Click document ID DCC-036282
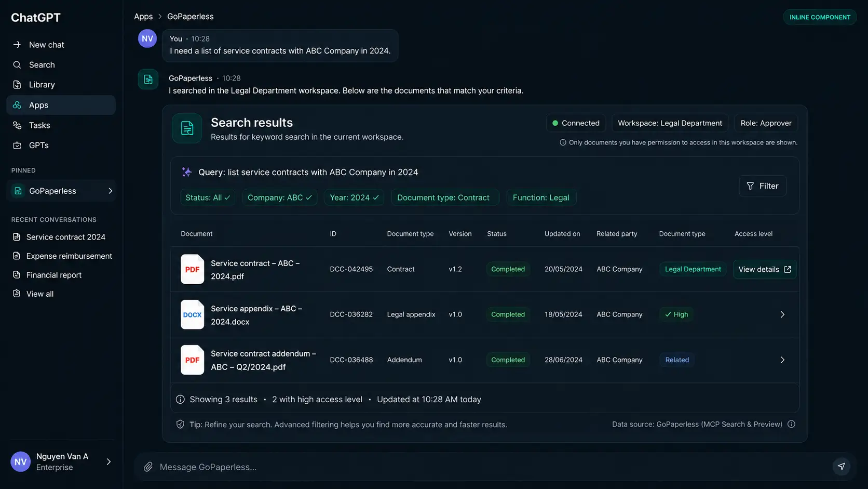This screenshot has width=868, height=489. pos(351,314)
